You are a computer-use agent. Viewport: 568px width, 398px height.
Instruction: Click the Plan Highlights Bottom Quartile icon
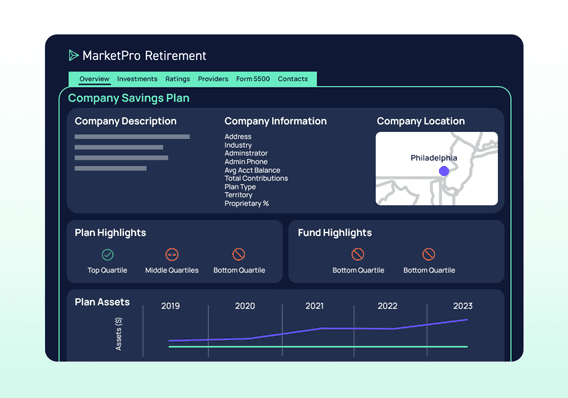point(239,254)
